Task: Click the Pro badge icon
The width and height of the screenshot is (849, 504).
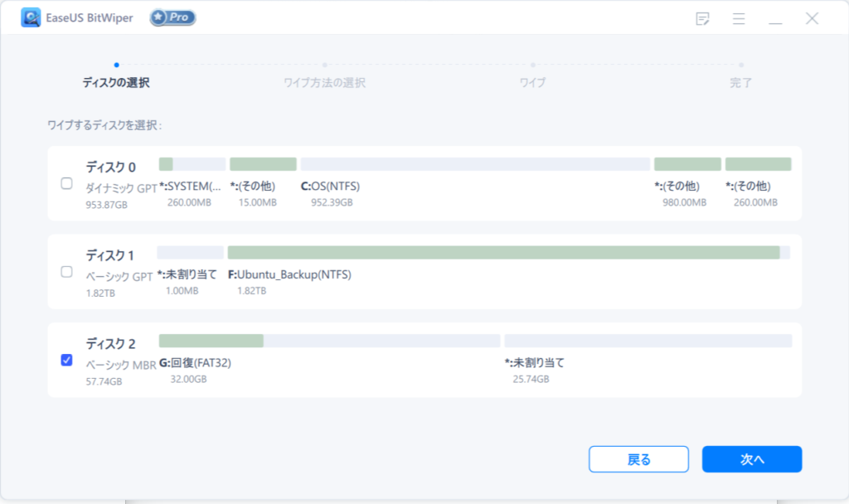Action: pos(172,17)
